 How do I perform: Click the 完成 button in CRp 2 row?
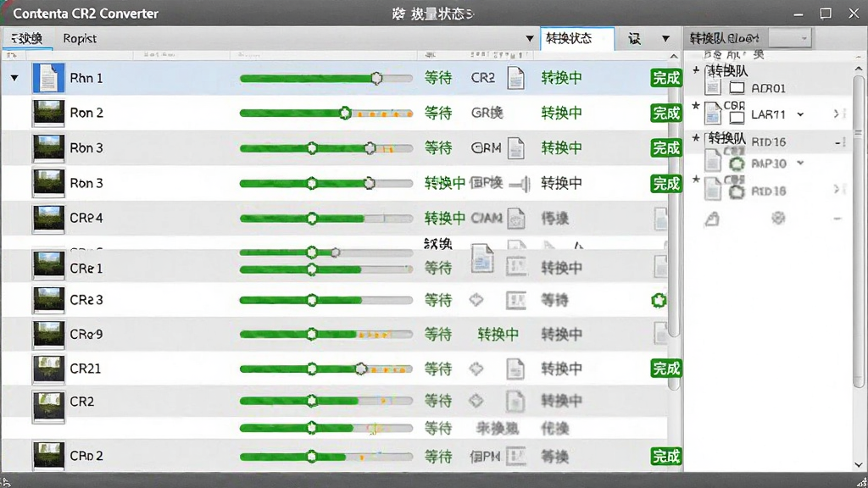coord(666,457)
